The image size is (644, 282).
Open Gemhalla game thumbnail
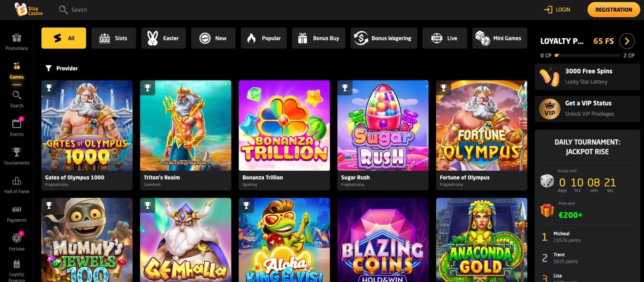(186, 240)
